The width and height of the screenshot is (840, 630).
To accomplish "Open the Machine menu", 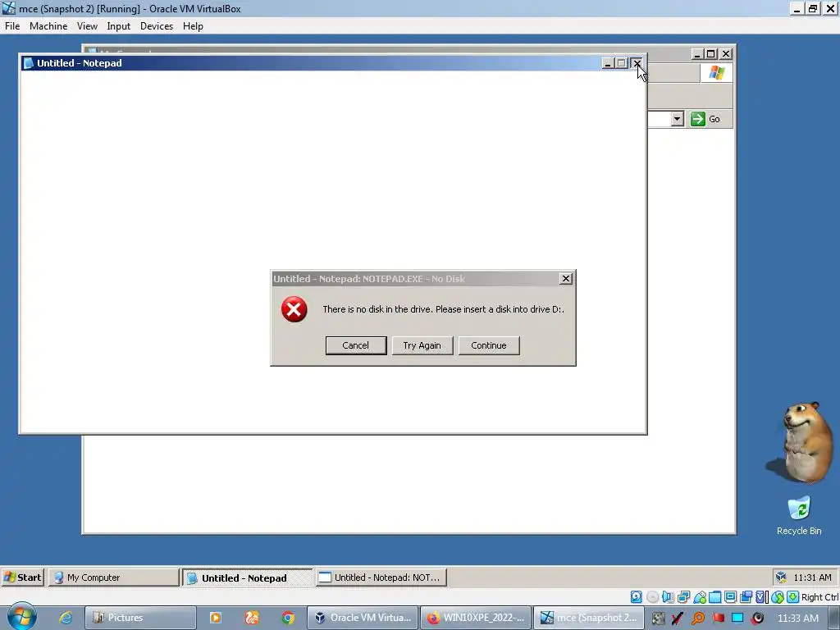I will (x=48, y=25).
